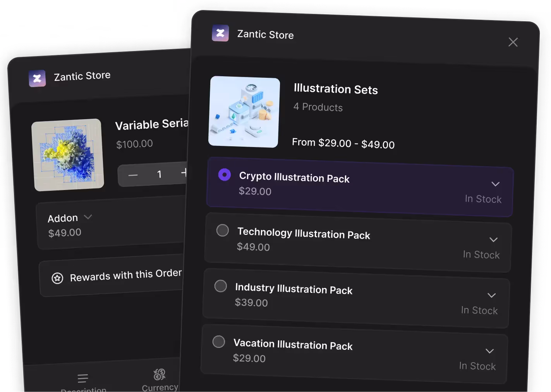Click the Zantic Store logo in front panel
The width and height of the screenshot is (551, 392).
[x=220, y=33]
